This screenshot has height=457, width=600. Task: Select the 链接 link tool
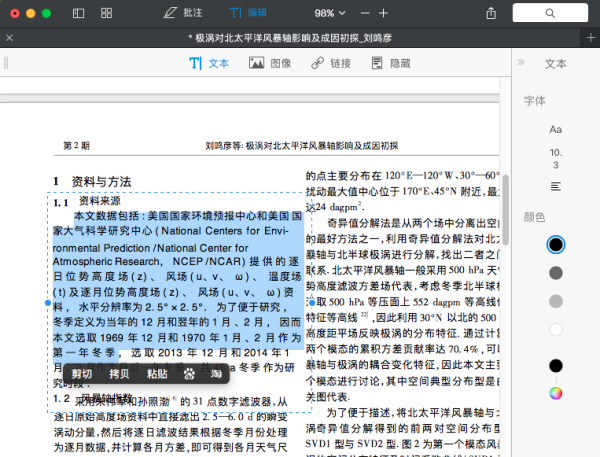pyautogui.click(x=331, y=63)
